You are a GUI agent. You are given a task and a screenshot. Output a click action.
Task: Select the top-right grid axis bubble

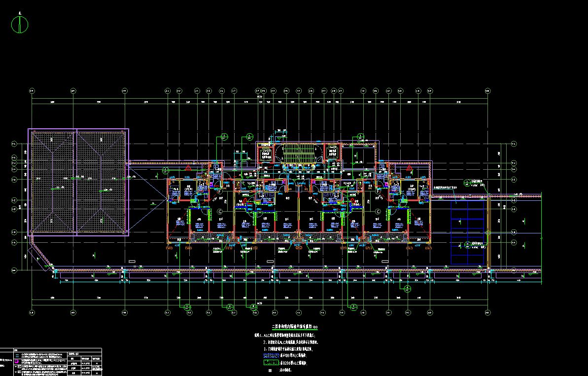coord(488,91)
